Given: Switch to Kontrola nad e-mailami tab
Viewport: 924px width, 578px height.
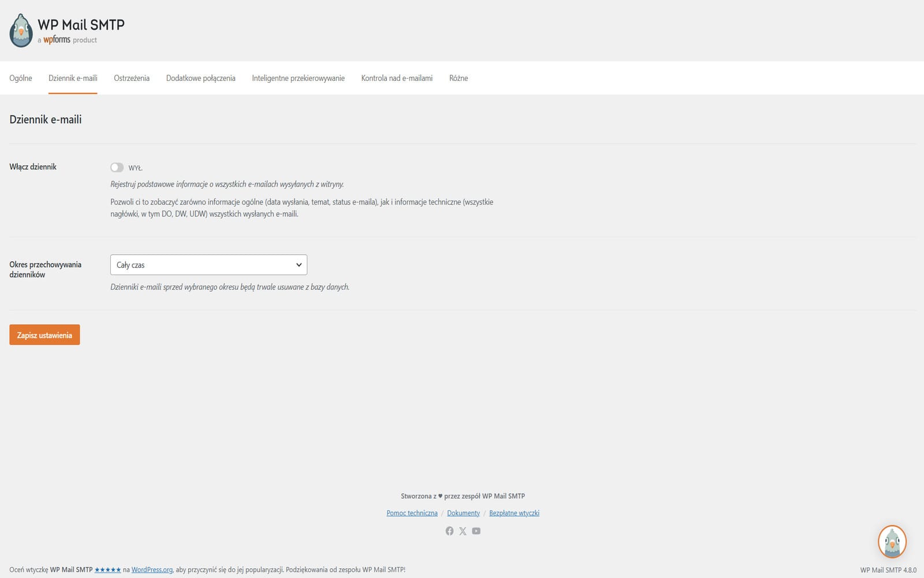Looking at the screenshot, I should pos(397,78).
